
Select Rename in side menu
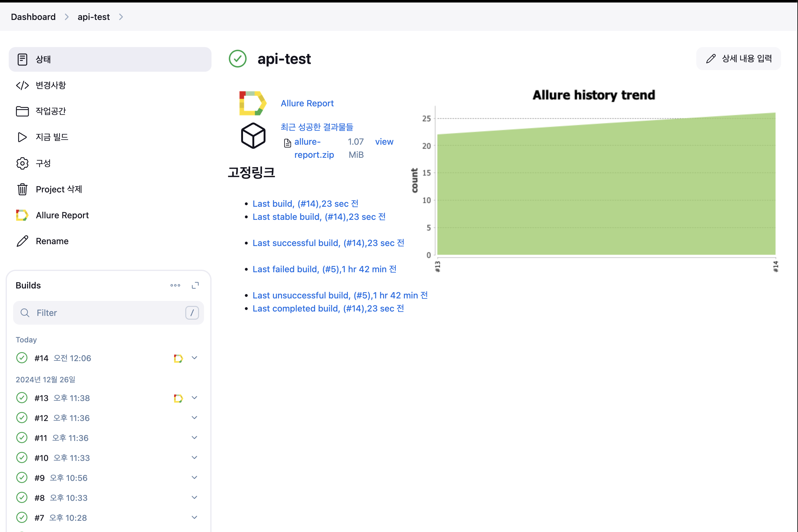110,241
